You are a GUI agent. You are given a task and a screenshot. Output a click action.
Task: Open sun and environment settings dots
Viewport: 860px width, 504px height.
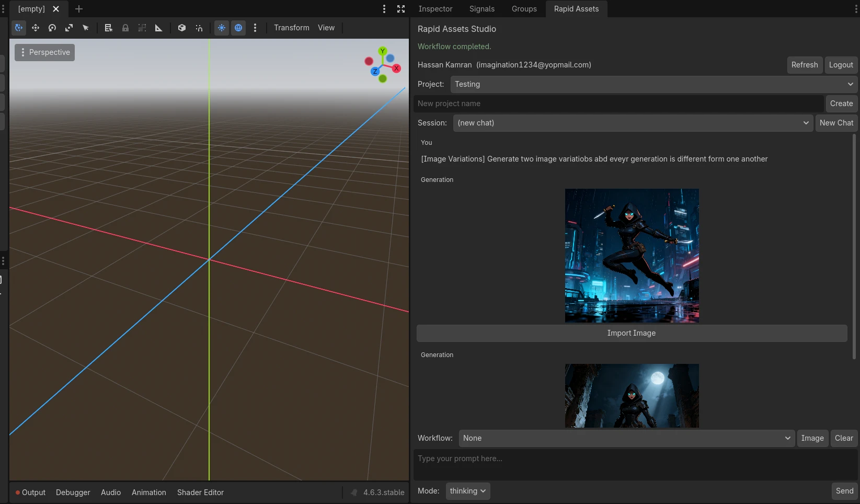(255, 28)
